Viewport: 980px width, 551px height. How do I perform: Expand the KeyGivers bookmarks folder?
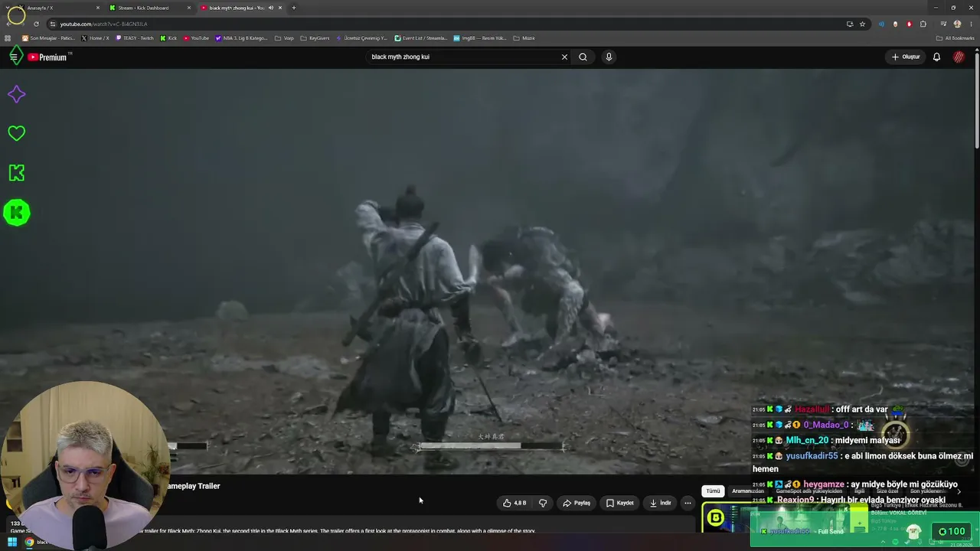tap(315, 38)
